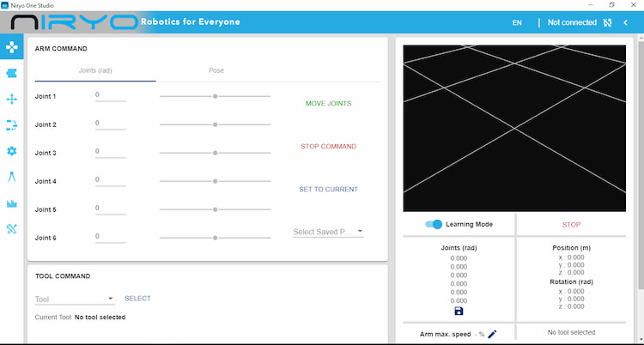Click the TOOL COMMAND heading
Viewport: 644px width, 345px height.
[x=63, y=276]
